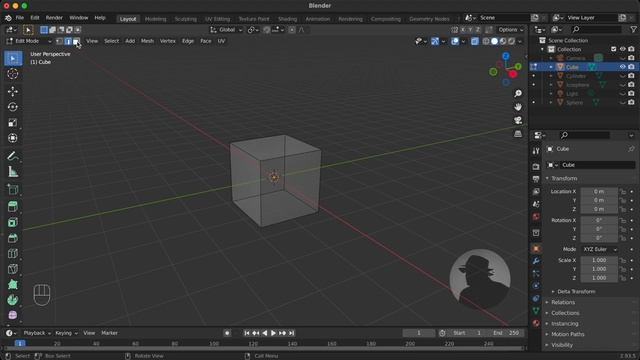This screenshot has width=640, height=360.
Task: Open the Edit Mode dropdown
Action: pos(29,41)
